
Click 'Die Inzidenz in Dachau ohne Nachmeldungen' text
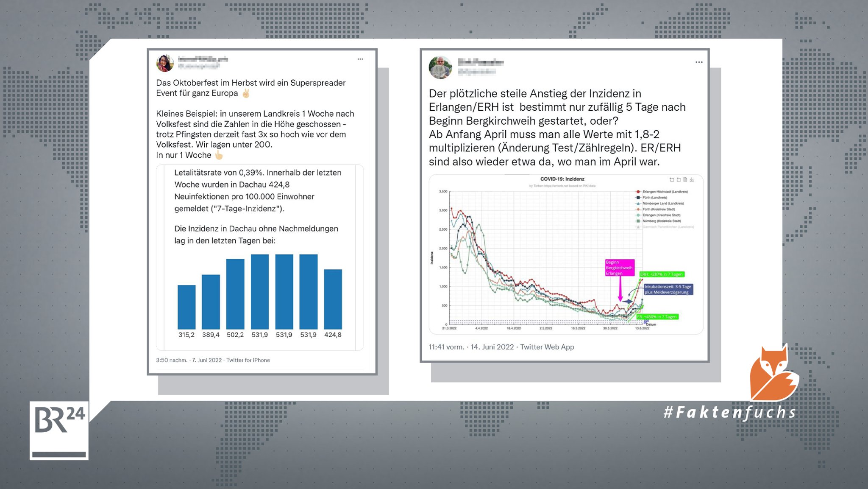[256, 235]
